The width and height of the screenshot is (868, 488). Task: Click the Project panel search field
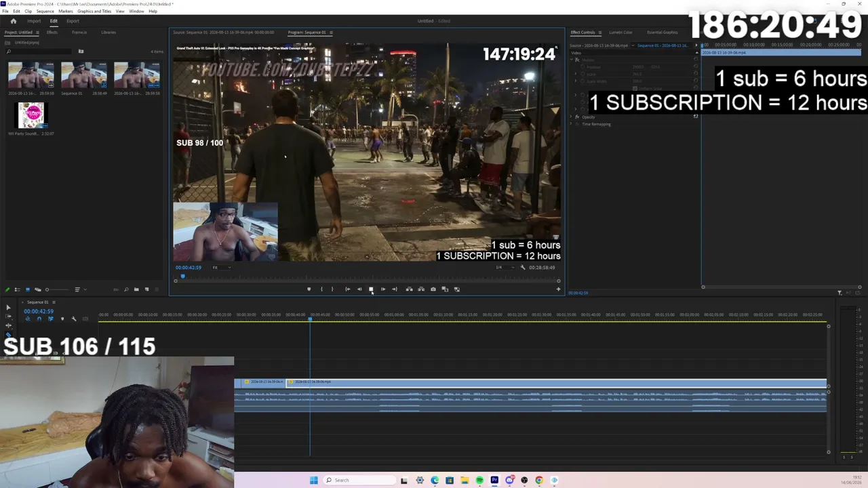tap(38, 52)
